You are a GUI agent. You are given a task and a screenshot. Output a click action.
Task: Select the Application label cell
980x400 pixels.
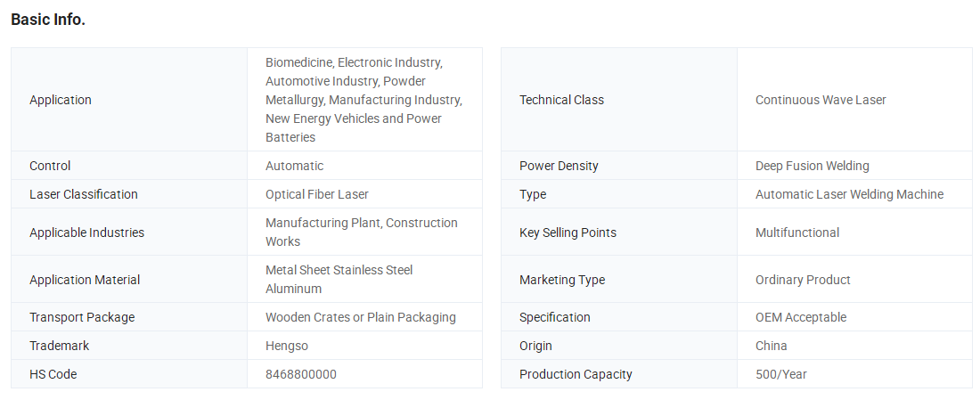point(129,100)
